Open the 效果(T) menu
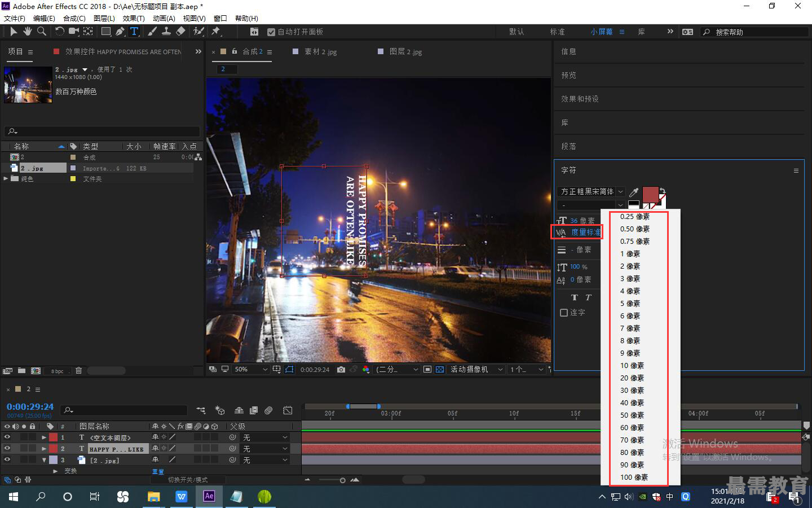The width and height of the screenshot is (812, 508). 134,18
